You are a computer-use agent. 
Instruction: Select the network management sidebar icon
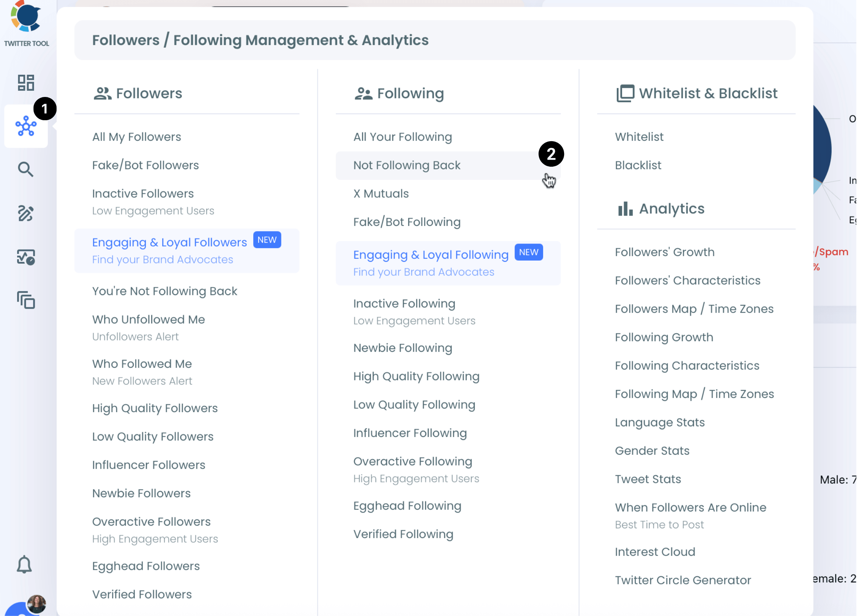point(26,126)
